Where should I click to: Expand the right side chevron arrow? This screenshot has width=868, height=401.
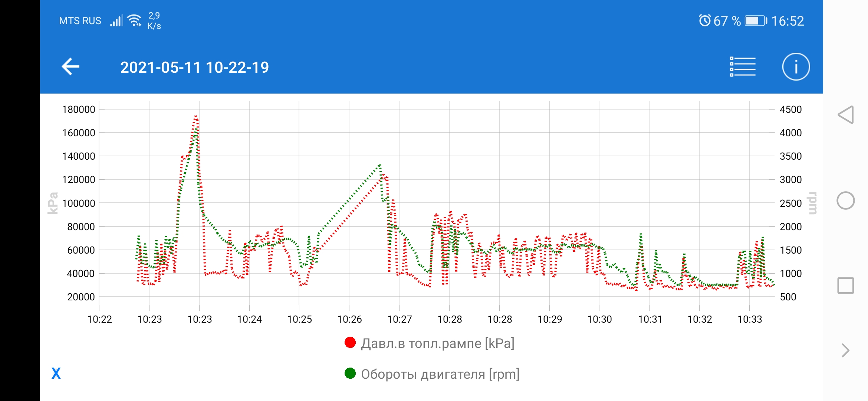pyautogui.click(x=845, y=350)
